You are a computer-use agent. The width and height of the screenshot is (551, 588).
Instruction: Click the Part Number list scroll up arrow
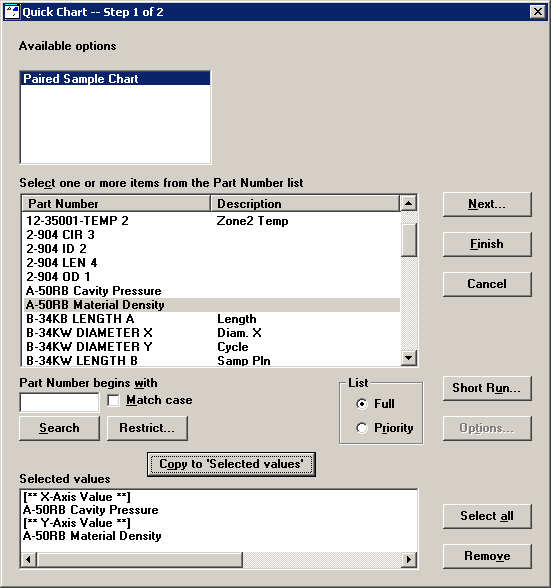point(408,203)
